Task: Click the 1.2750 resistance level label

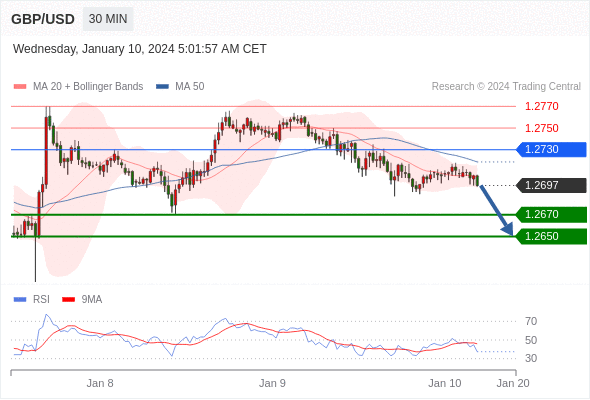Action: 541,128
